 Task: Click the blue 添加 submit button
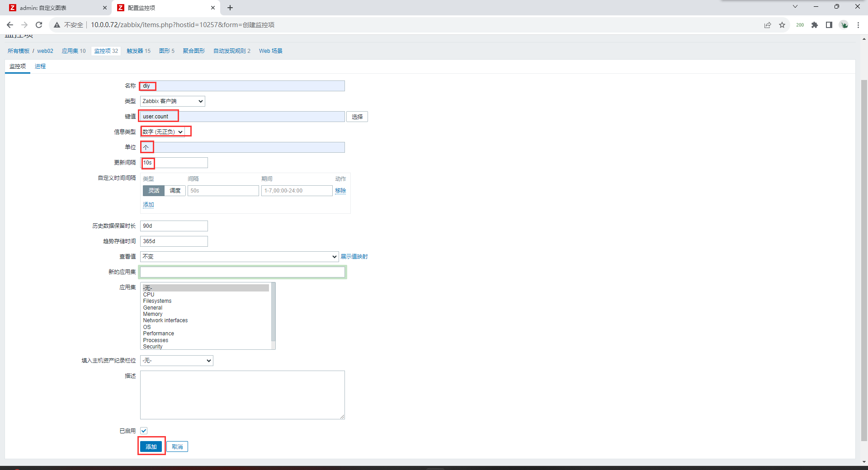[151, 447]
